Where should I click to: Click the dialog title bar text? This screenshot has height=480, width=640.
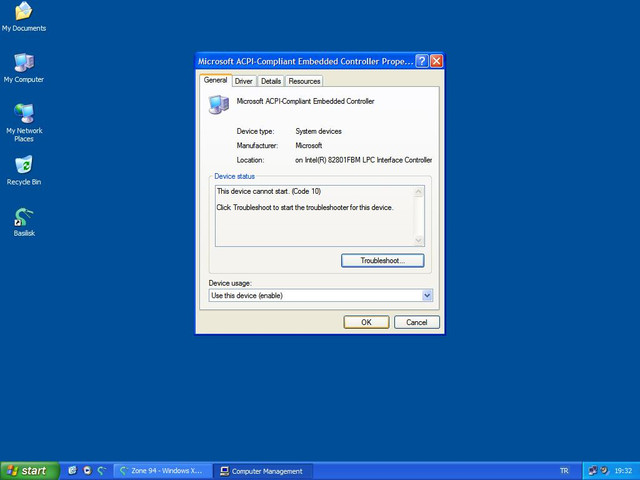point(305,61)
